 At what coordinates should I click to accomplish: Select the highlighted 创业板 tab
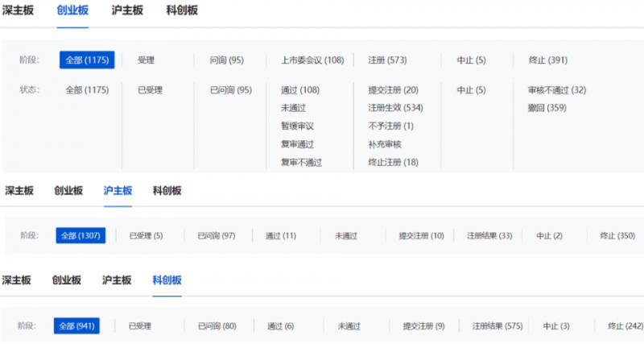coord(72,10)
